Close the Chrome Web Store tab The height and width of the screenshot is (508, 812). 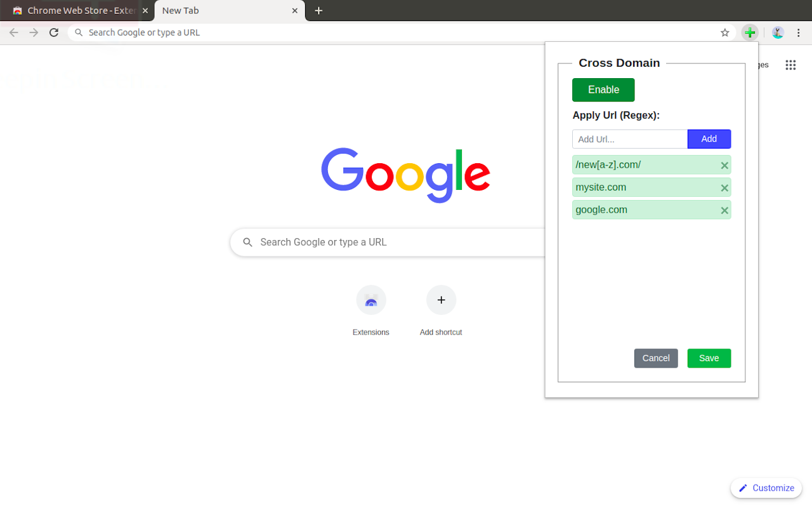coord(145,11)
